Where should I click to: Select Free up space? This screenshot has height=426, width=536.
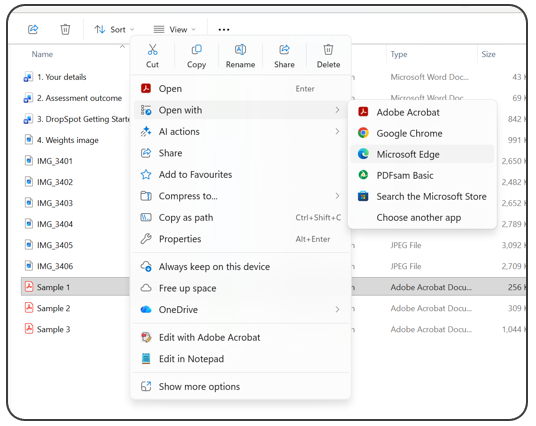pyautogui.click(x=241, y=288)
